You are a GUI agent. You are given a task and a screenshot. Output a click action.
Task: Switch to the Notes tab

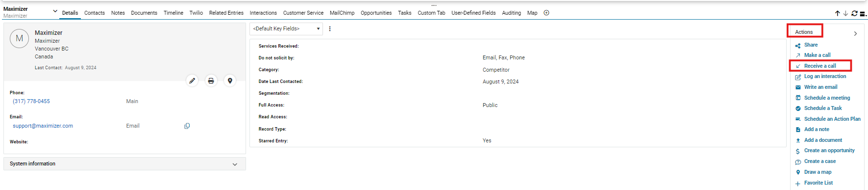tap(118, 13)
